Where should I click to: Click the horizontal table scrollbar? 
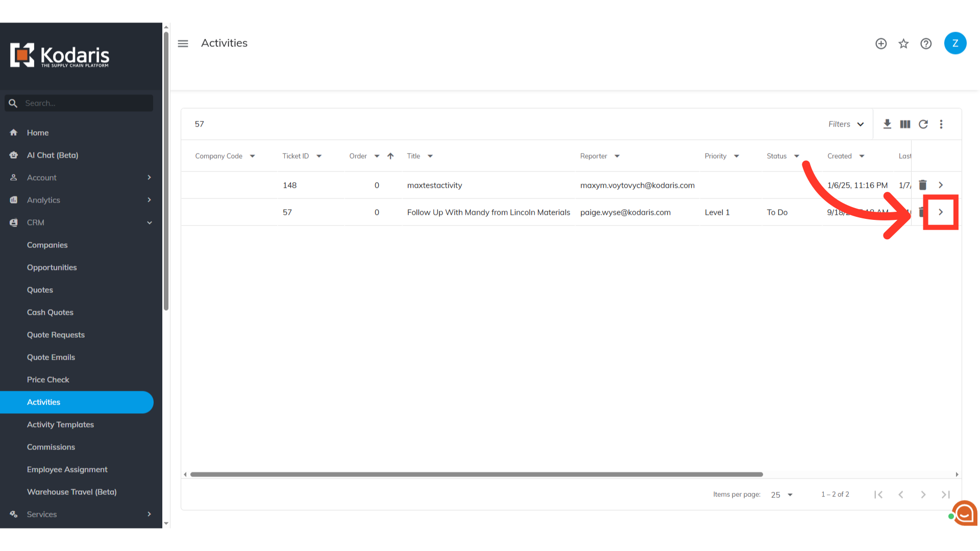[476, 474]
